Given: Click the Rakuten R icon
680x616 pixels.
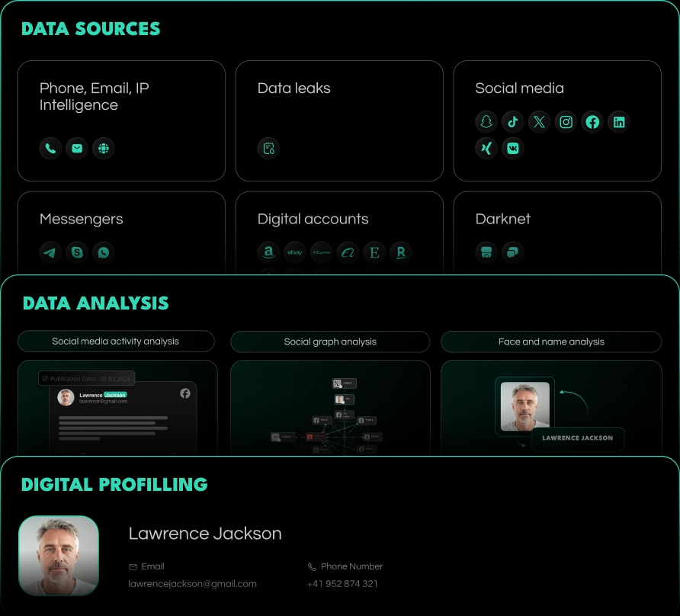Looking at the screenshot, I should (x=401, y=252).
